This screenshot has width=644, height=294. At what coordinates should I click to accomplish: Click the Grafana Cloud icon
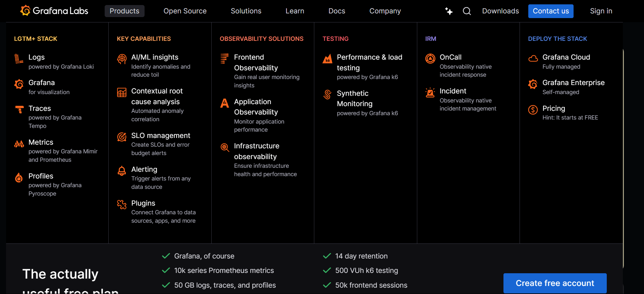pos(533,59)
